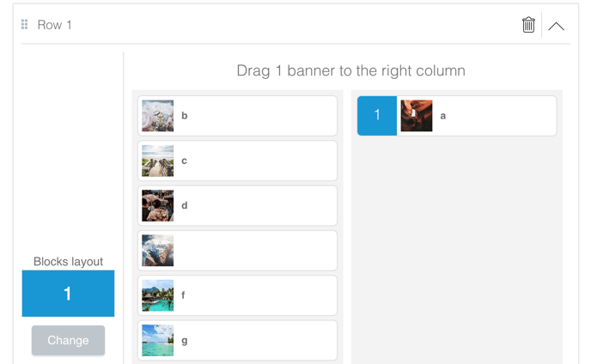Click the Row 1 drag handle icon
591x364 pixels.
pyautogui.click(x=24, y=25)
